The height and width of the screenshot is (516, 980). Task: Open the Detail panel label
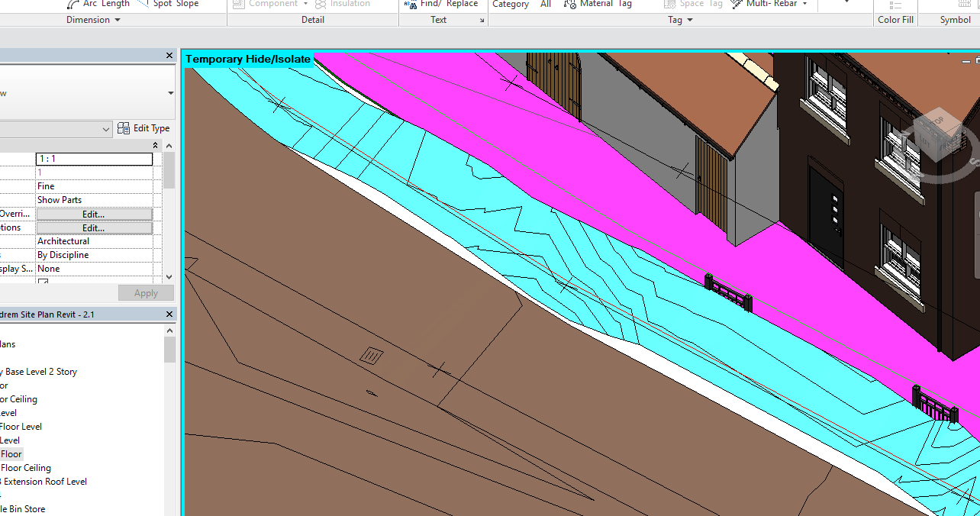click(x=313, y=20)
